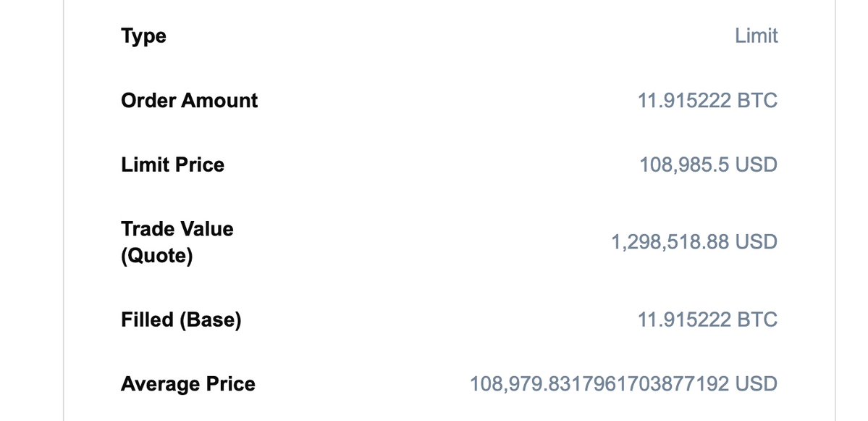Click the left border of the order details card
Image resolution: width=868 pixels, height=421 pixels.
tap(64, 210)
